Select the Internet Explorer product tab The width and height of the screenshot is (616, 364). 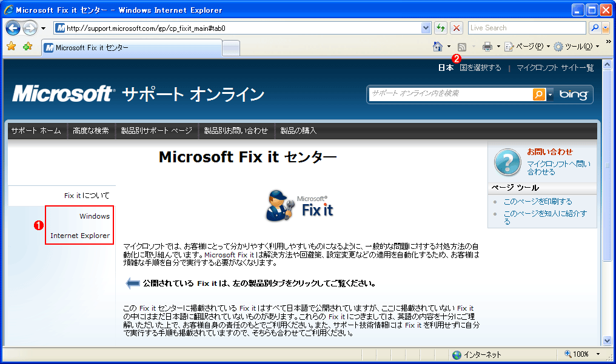(x=80, y=236)
